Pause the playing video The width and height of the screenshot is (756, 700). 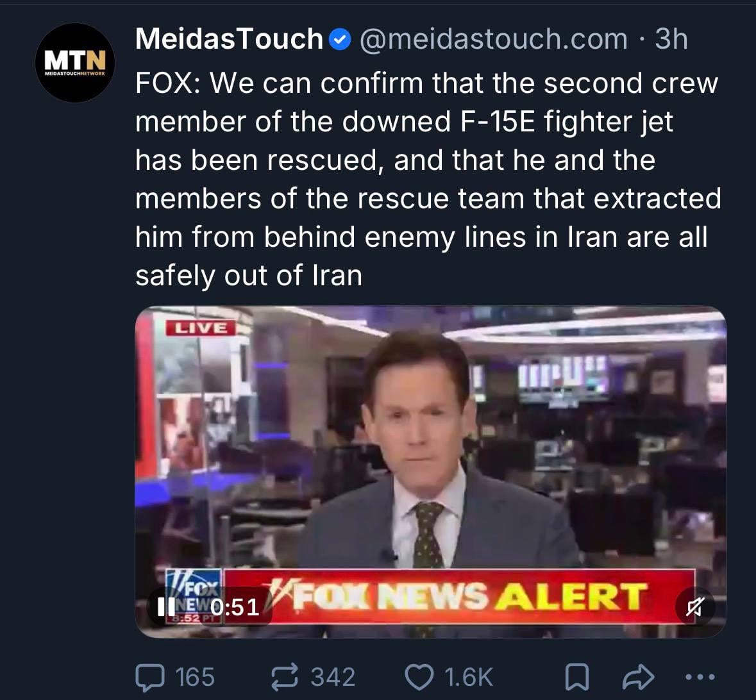167,606
